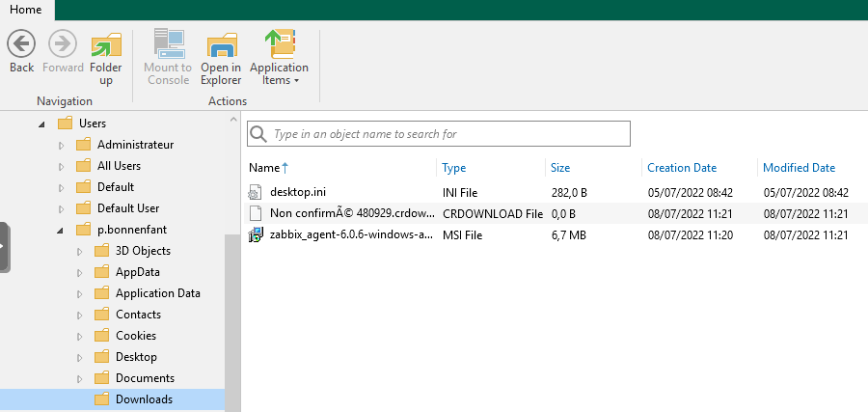Expand the Default folder node
This screenshot has height=412, width=868.
pyautogui.click(x=62, y=188)
